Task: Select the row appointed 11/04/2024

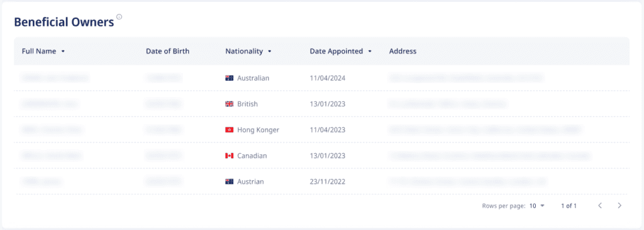Action: (321, 78)
